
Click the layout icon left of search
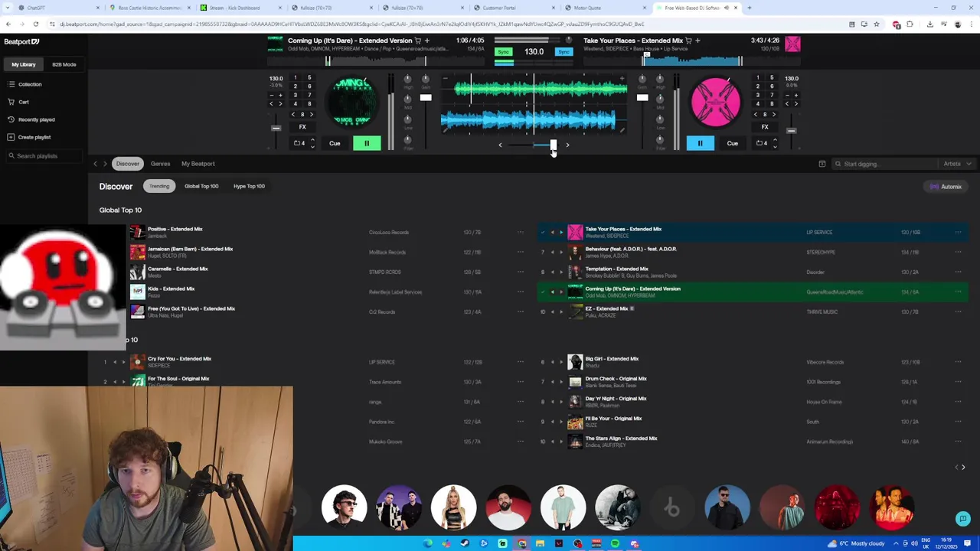coord(822,164)
